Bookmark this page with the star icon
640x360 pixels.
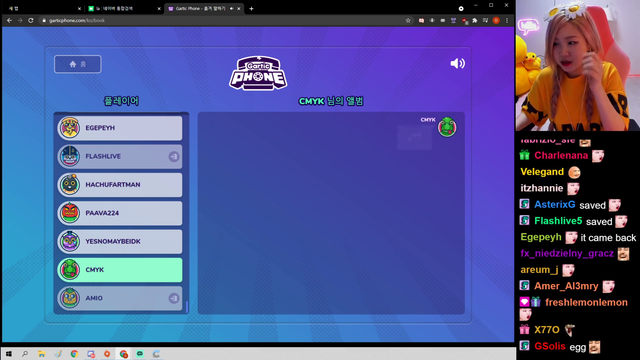click(x=408, y=20)
